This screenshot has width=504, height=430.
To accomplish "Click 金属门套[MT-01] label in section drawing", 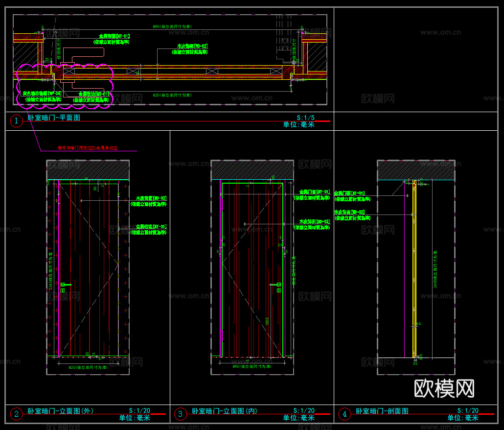I will tap(349, 193).
